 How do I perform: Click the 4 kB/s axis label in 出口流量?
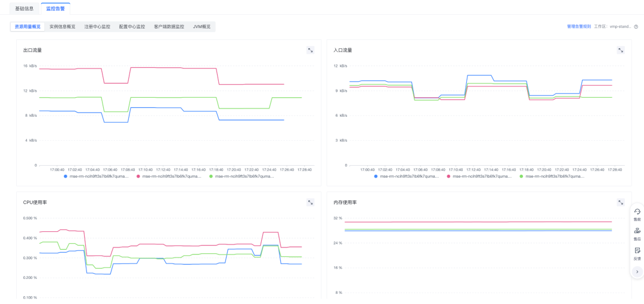click(x=31, y=141)
